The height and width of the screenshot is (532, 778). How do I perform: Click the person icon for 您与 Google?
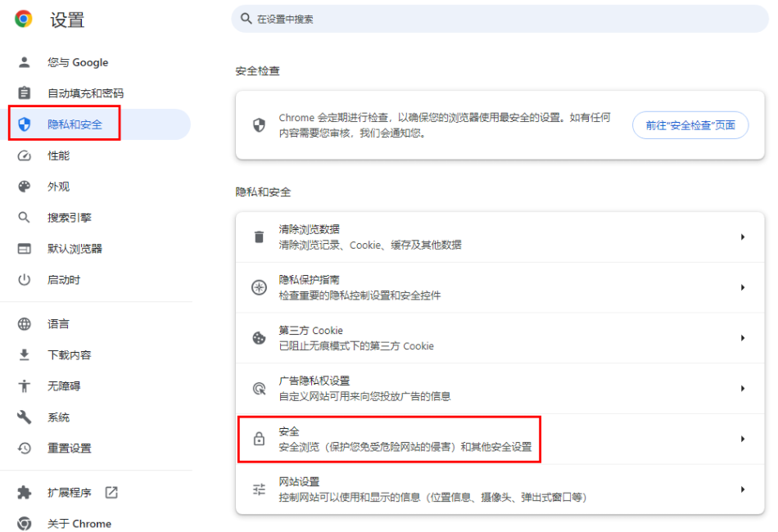(x=24, y=62)
